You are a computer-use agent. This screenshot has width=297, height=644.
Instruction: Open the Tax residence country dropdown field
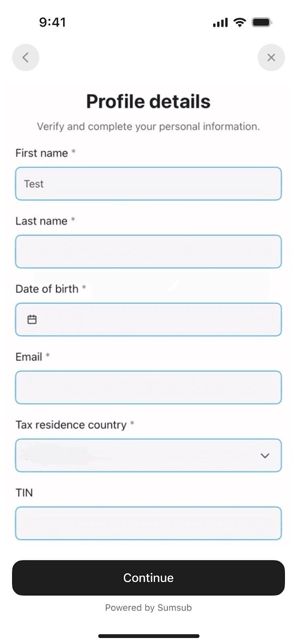click(137, 456)
